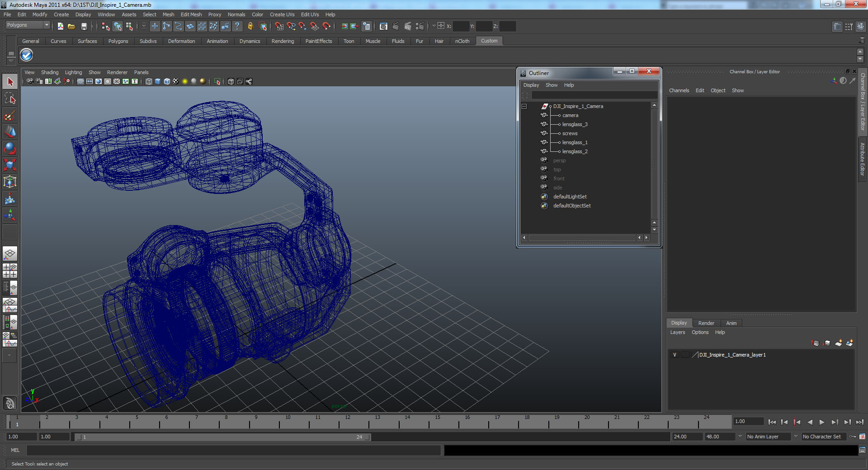This screenshot has height=470, width=868.
Task: Activate the Paint Selection tool
Action: 10,115
